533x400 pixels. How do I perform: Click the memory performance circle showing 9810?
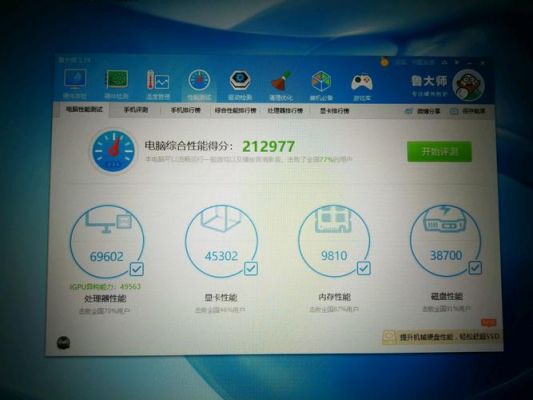click(334, 241)
